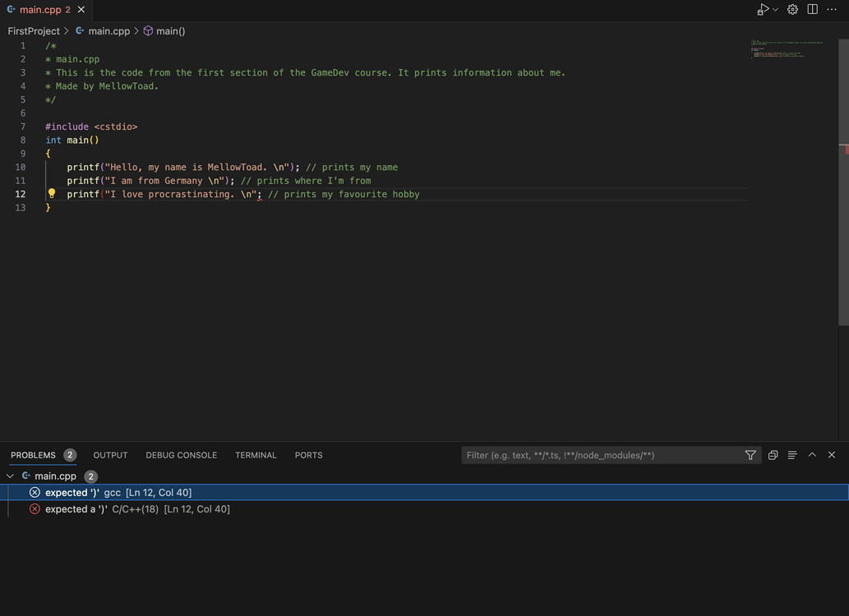Click the '// prints my name' comment
The height and width of the screenshot is (616, 849).
352,168
